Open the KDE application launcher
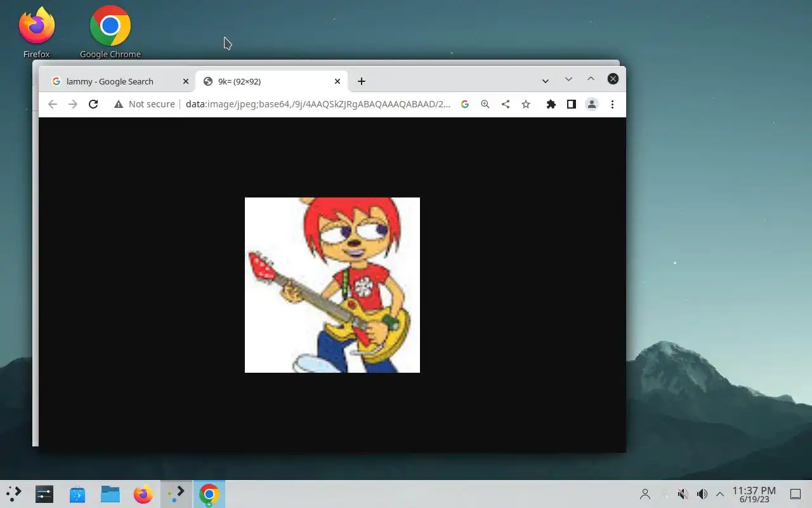This screenshot has width=812, height=508. point(14,493)
